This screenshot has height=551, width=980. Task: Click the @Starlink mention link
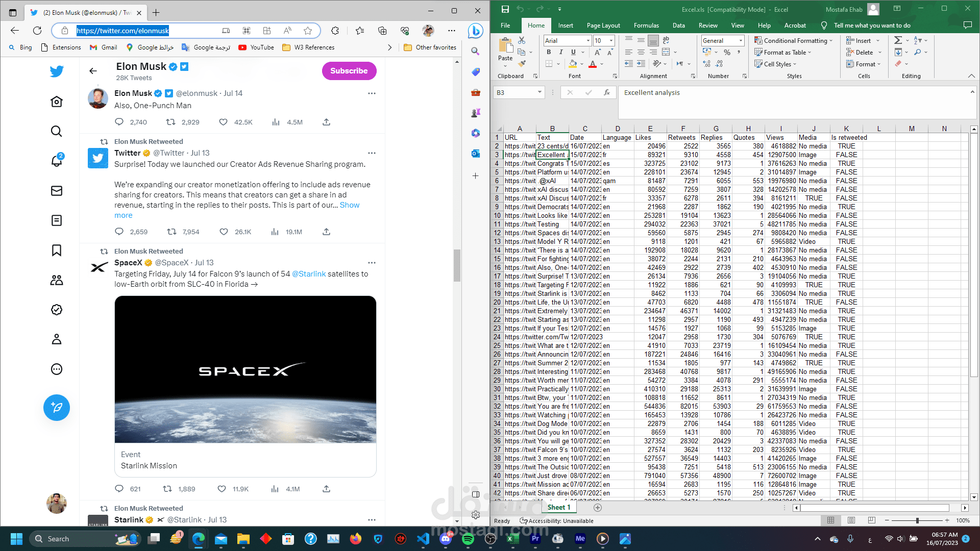tap(309, 274)
